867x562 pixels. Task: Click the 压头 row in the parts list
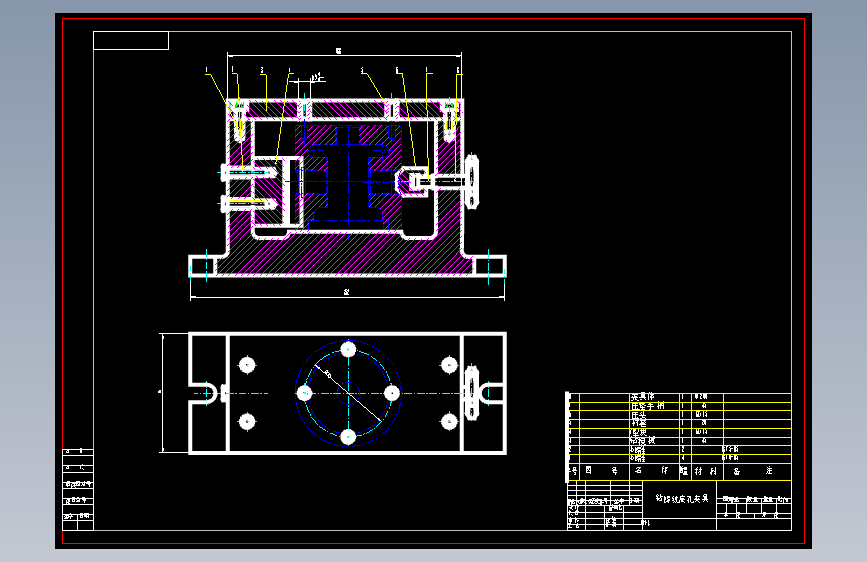click(x=680, y=415)
